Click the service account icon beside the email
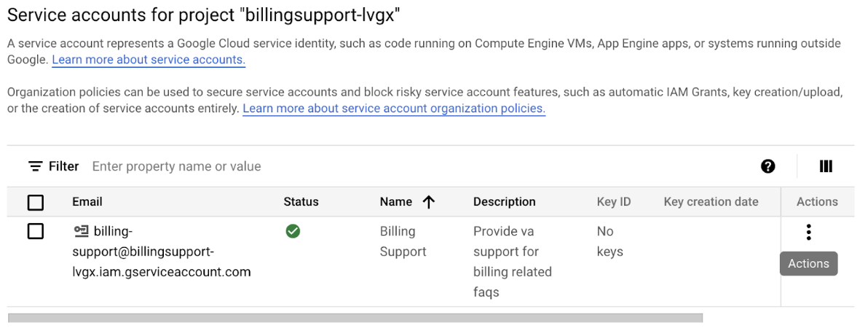This screenshot has width=868, height=334. [x=81, y=231]
